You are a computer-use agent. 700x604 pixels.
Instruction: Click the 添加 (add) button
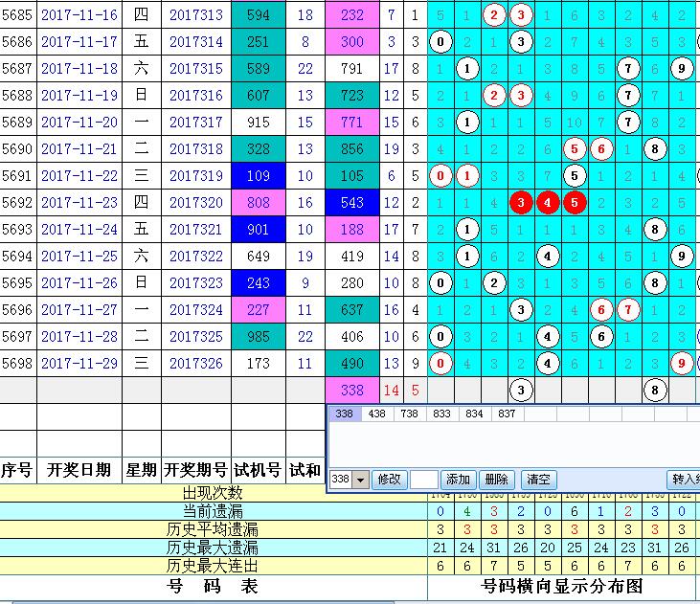(x=458, y=480)
